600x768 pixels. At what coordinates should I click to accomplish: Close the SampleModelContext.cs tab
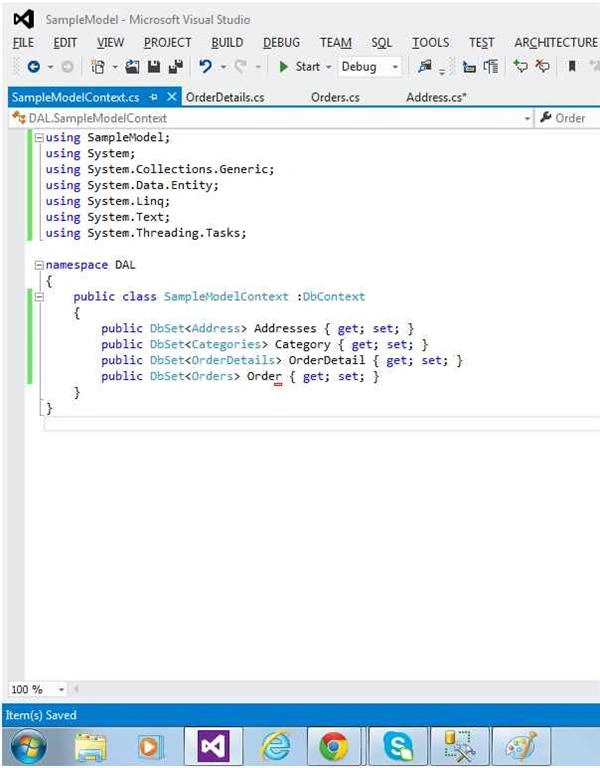point(171,97)
